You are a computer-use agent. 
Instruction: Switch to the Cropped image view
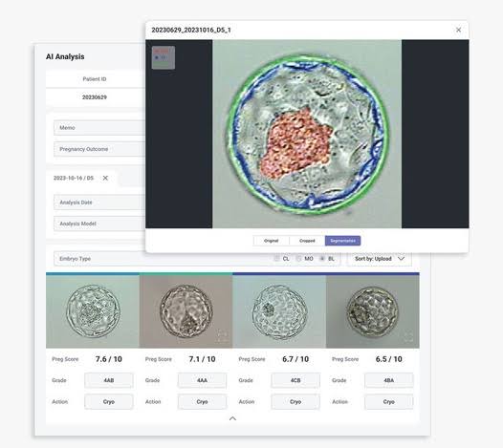(x=307, y=241)
